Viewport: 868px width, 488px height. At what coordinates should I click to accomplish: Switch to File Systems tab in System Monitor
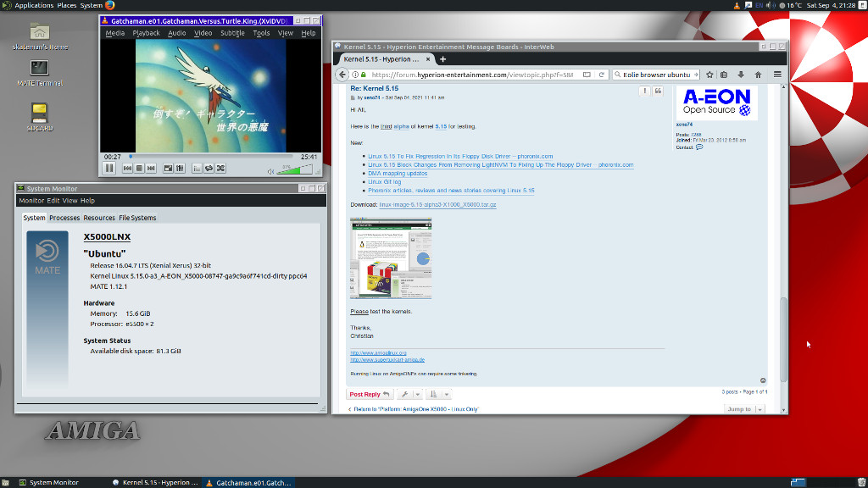click(137, 218)
